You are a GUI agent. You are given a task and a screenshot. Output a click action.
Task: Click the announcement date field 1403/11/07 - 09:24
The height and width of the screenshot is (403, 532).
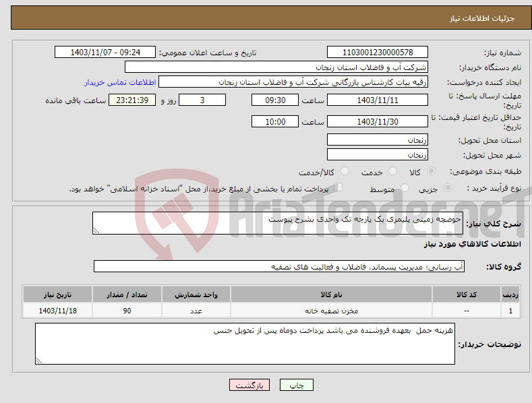[105, 53]
